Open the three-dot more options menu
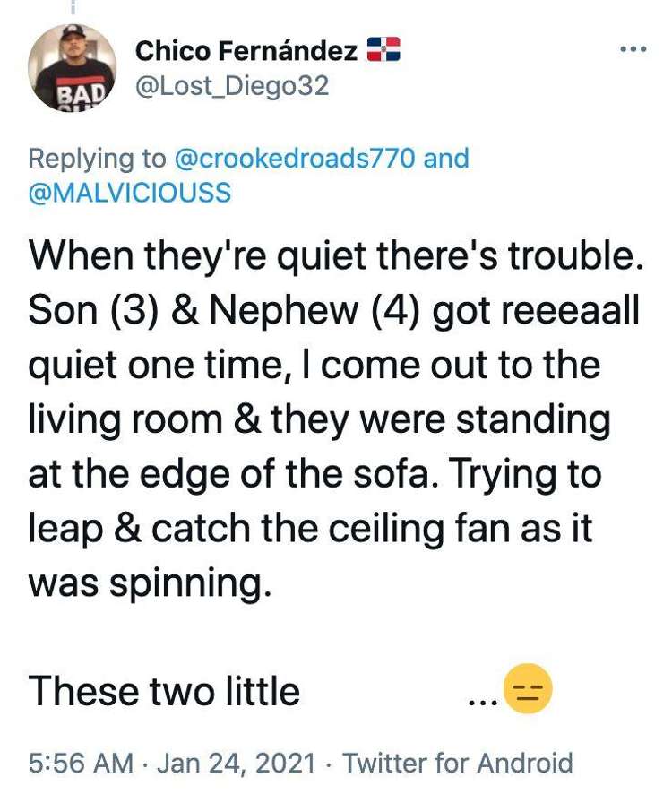Image resolution: width=672 pixels, height=803 pixels. tap(633, 49)
